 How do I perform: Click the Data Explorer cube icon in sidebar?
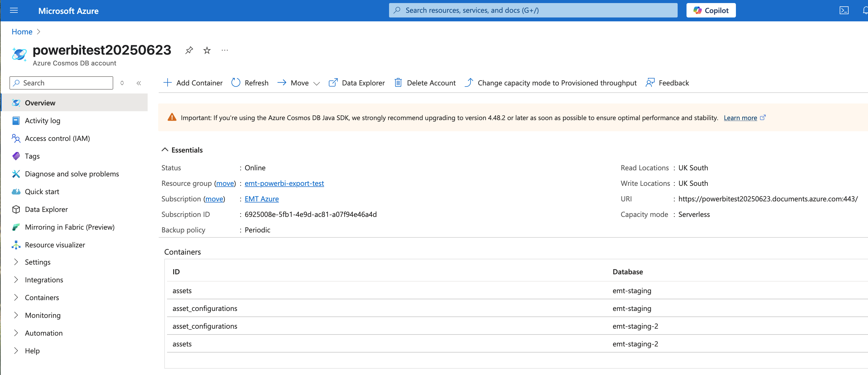pyautogui.click(x=16, y=210)
